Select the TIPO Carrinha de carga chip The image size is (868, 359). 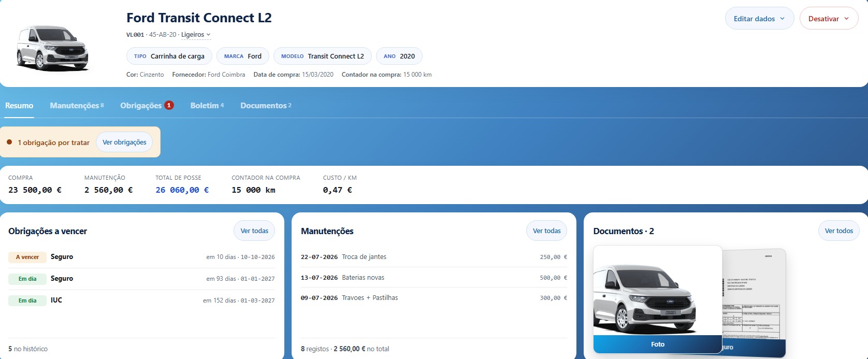click(x=169, y=56)
